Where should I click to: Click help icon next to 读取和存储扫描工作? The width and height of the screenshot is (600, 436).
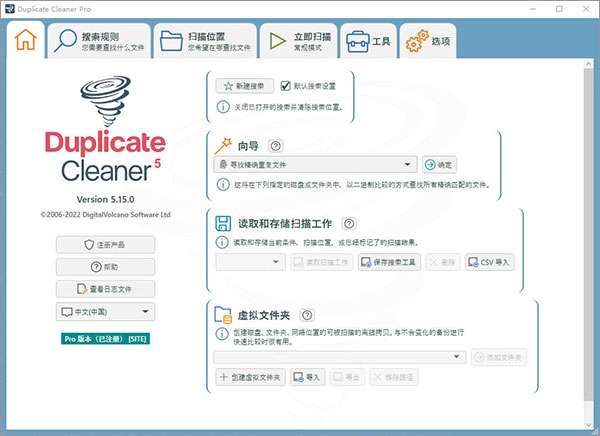(x=349, y=224)
